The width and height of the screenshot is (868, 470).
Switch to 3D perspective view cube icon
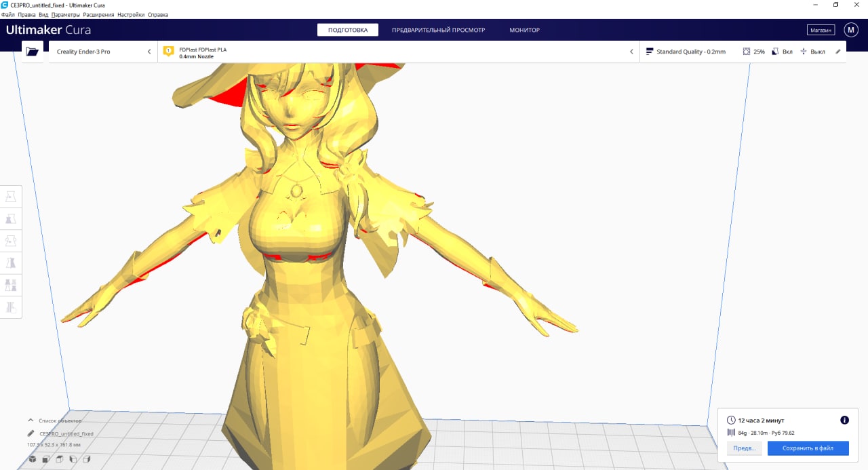point(32,459)
